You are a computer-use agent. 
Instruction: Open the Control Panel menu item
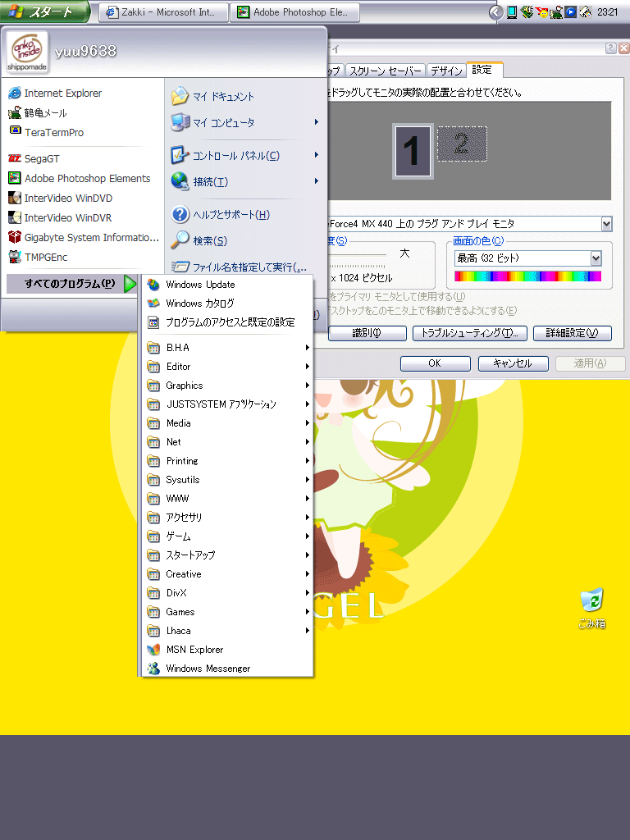pyautogui.click(x=235, y=156)
